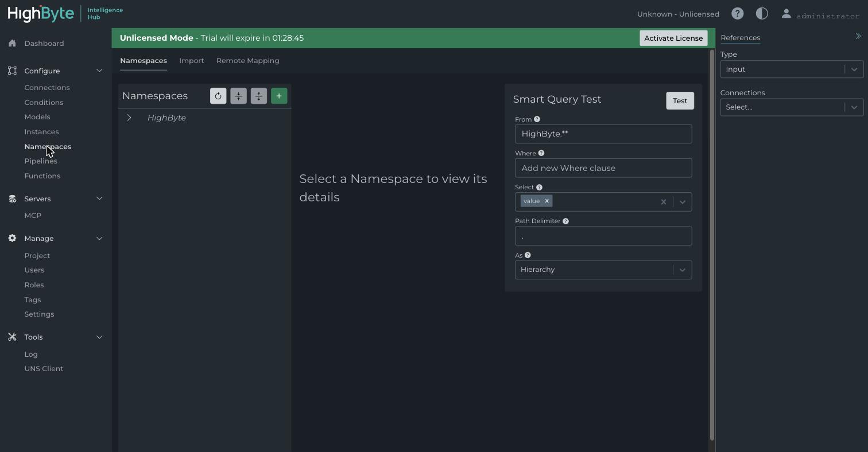Open the Log tool

(31, 354)
